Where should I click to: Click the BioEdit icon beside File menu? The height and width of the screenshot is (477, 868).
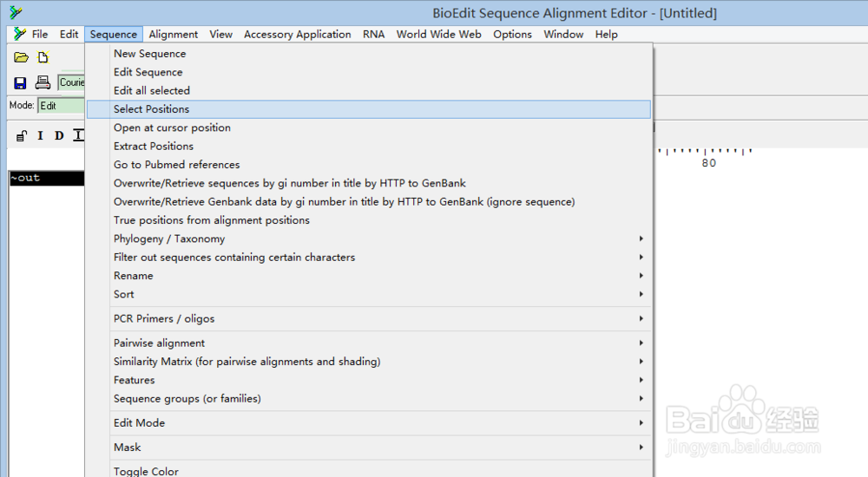[20, 34]
